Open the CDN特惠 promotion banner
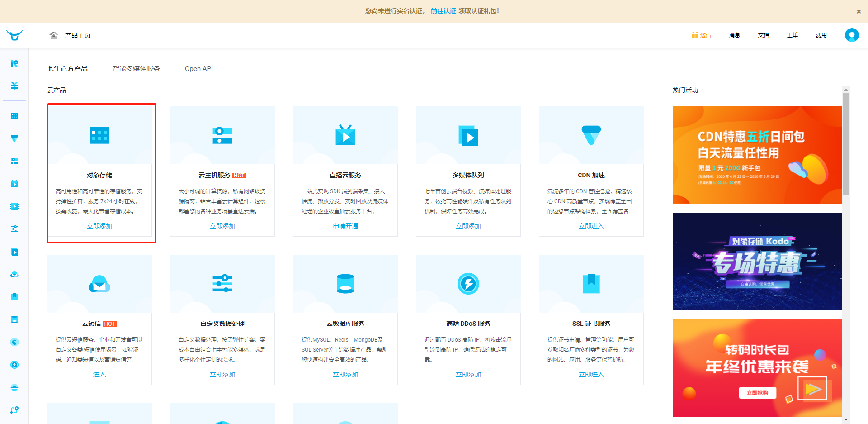The height and width of the screenshot is (424, 868). pos(757,155)
